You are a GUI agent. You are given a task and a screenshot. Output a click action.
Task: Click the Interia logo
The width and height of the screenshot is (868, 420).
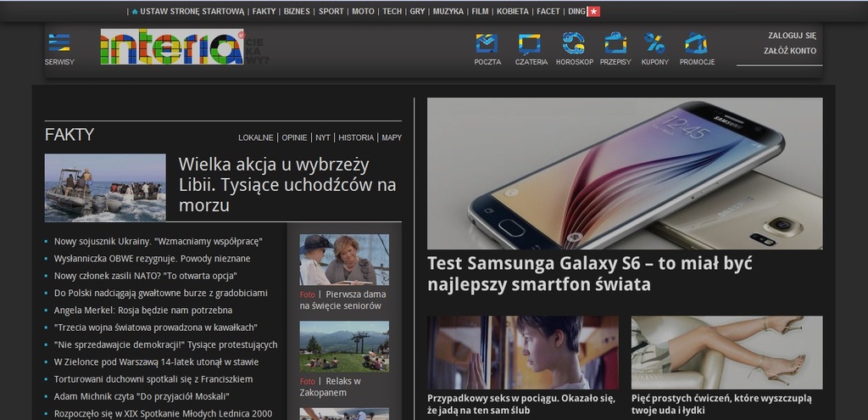click(x=171, y=47)
